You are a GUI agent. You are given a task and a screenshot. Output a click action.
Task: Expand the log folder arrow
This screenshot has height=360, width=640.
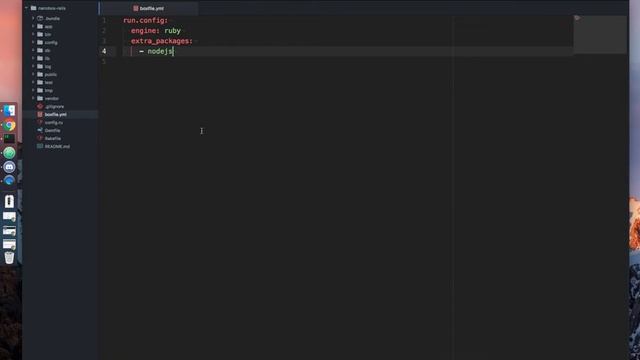coord(33,66)
